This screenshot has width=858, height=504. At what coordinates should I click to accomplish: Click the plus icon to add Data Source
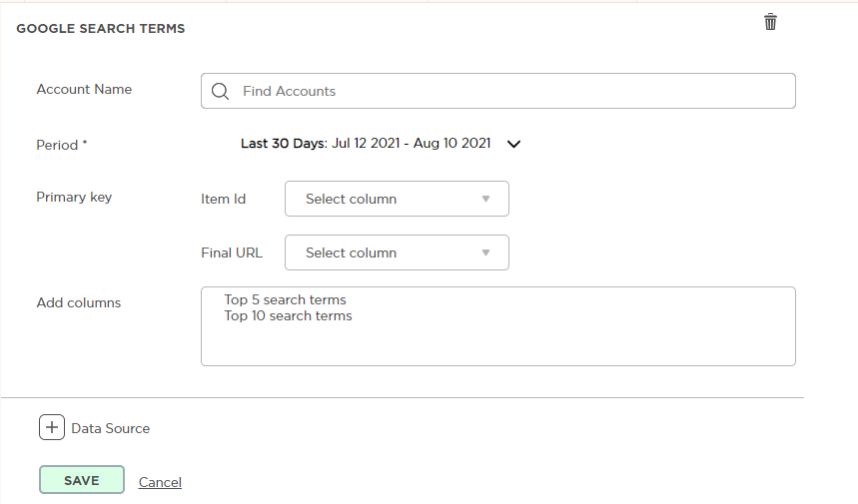coord(52,427)
